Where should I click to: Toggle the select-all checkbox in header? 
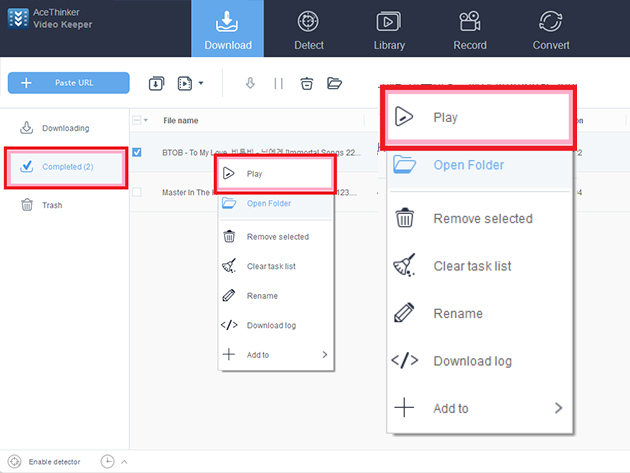(137, 120)
